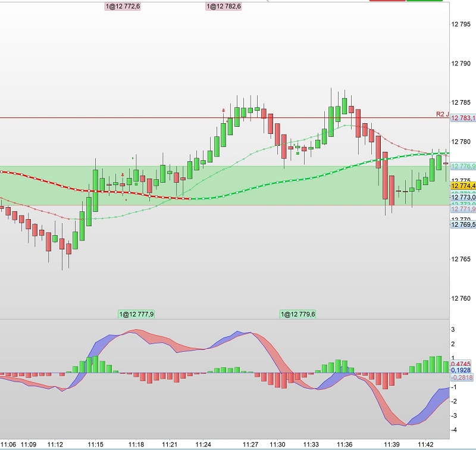This screenshot has width=476, height=450.
Task: Select the buy order label 1@12 777,9
Action: tap(136, 314)
